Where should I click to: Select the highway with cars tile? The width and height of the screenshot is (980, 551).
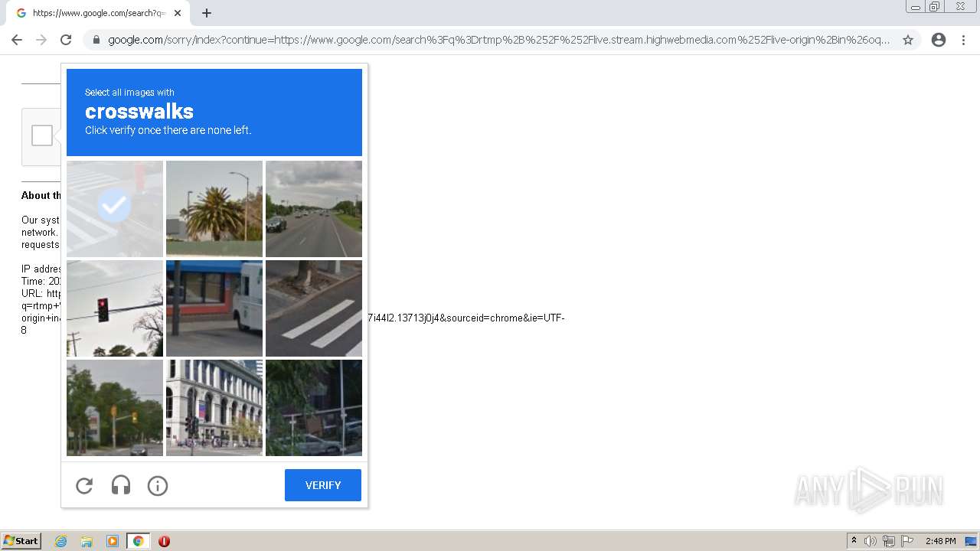[x=314, y=209]
